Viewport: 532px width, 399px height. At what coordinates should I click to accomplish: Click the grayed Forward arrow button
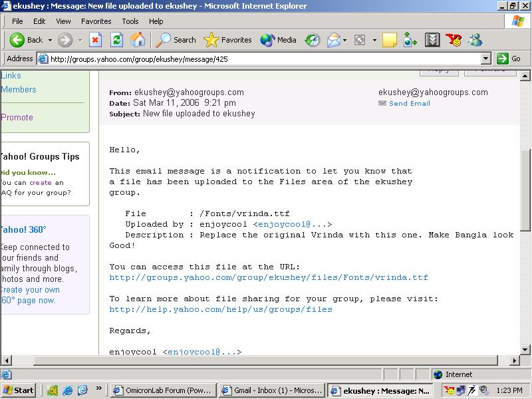coord(65,40)
